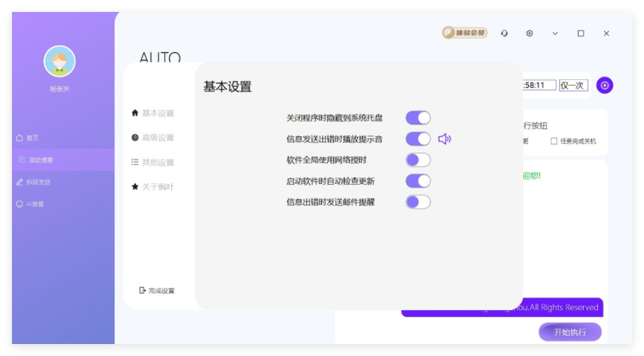Screen dimensions: 644x356
Task: Click the 基本设置 heading text
Action: 227,87
